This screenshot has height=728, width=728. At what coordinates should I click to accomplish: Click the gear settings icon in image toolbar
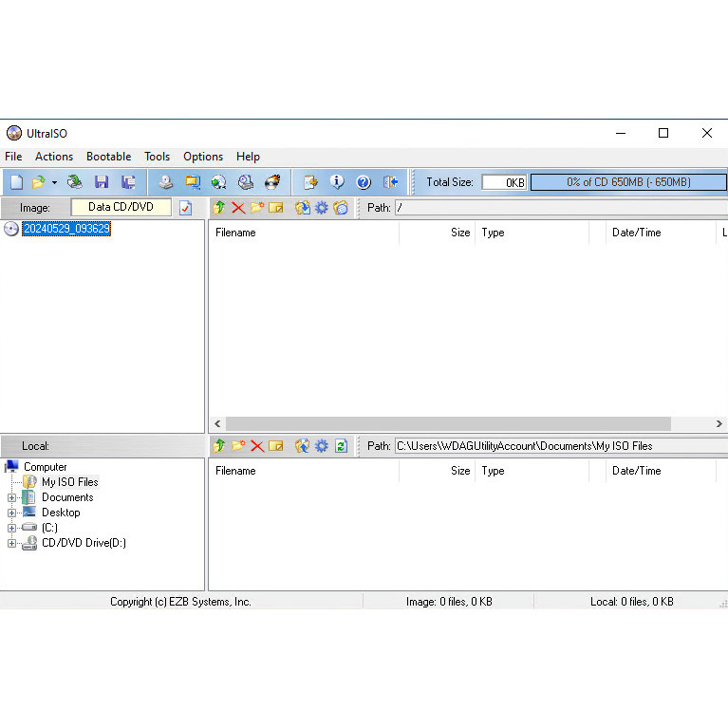(322, 208)
